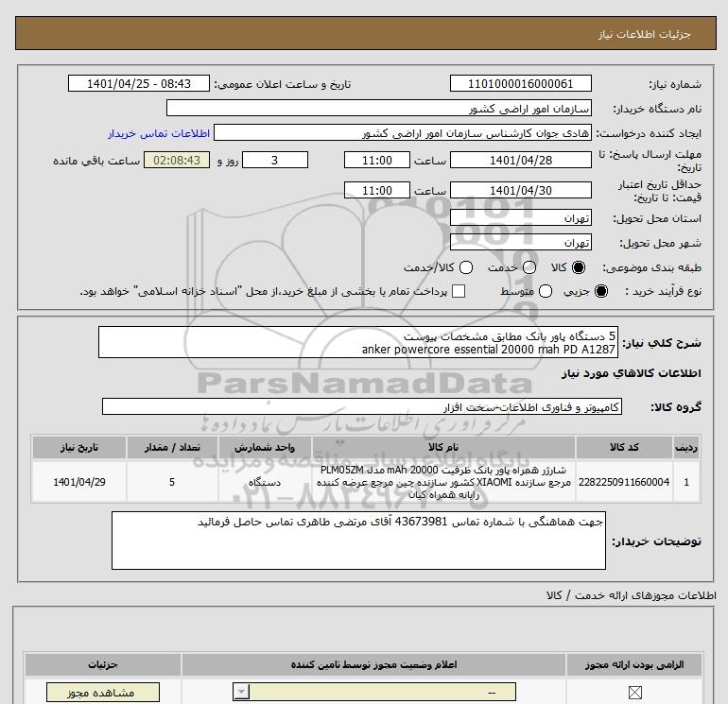Viewport: 728px width, 704px height.
Task: Click the اعلام وضعیت مجوز توسط تامین کننده header
Action: (x=373, y=665)
